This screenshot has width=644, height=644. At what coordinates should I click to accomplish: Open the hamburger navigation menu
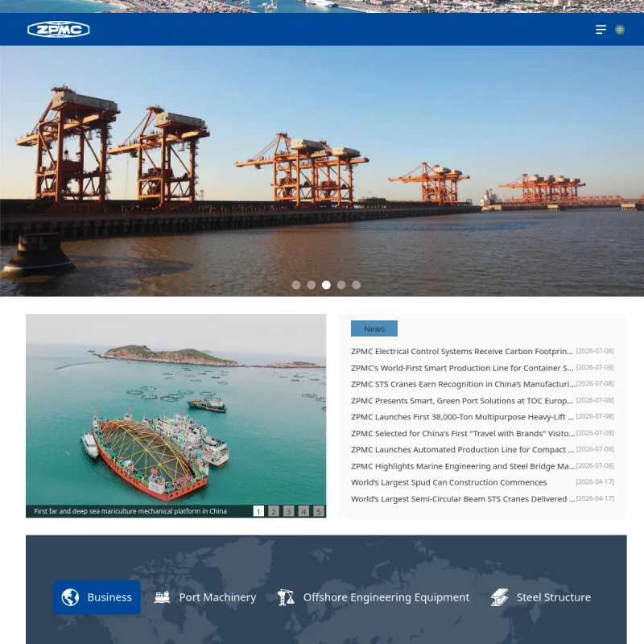click(x=601, y=30)
